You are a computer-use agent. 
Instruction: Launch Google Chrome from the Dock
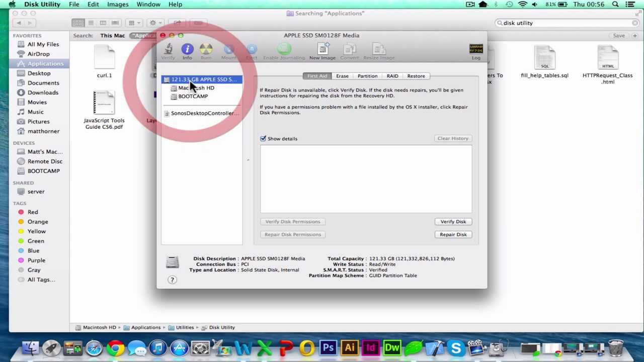[x=115, y=348]
